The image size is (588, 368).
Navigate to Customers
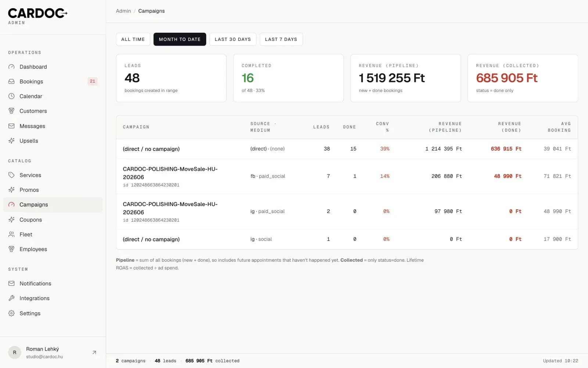[x=53, y=111]
